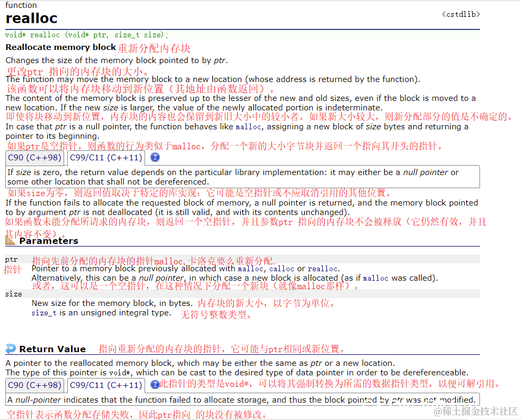
Task: Click the realloc page title
Action: coord(32,18)
